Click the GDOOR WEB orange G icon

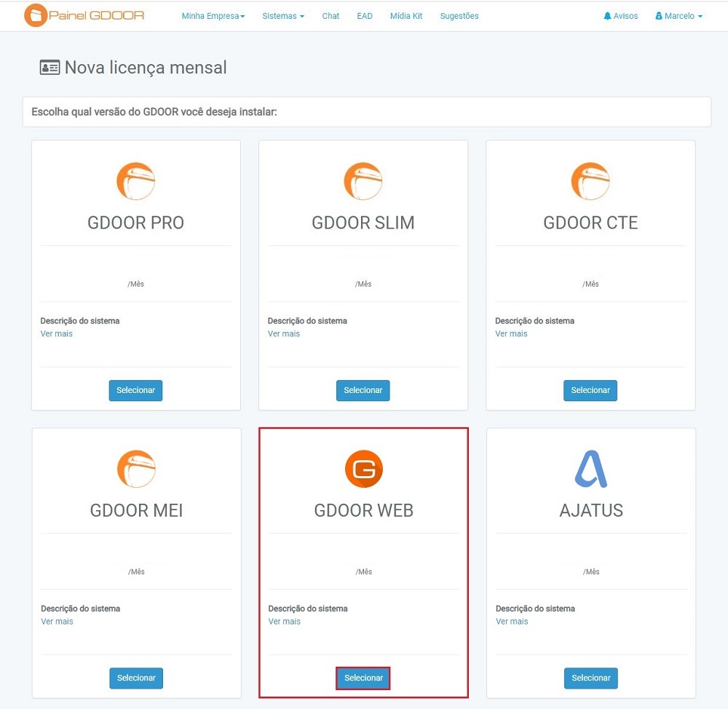point(364,469)
